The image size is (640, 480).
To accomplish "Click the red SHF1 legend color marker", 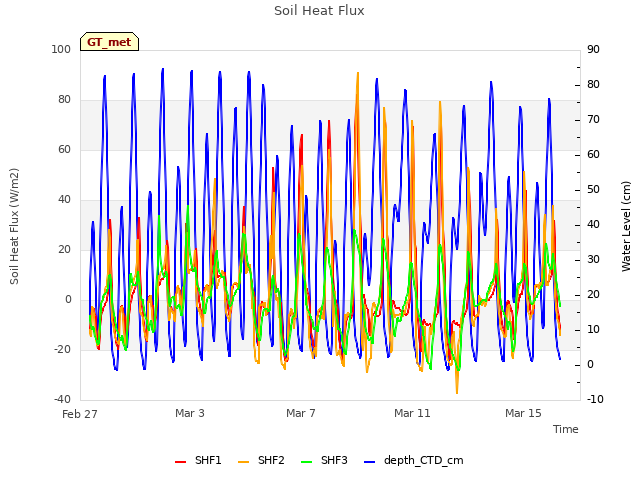I will [x=180, y=462].
